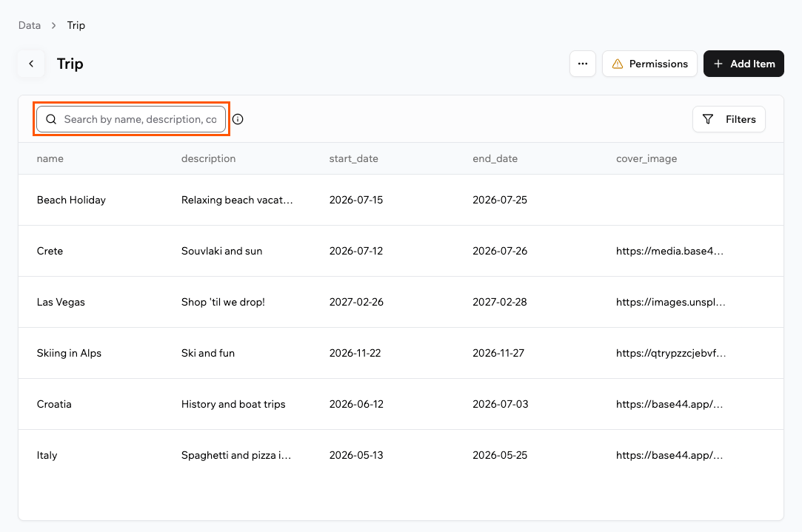Click the description column header

(x=208, y=158)
